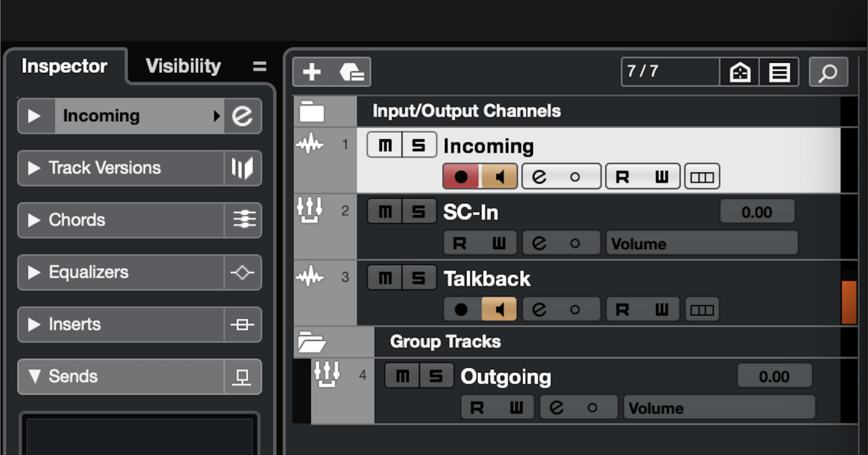Viewport: 868px width, 455px height.
Task: Switch to the Visibility tab
Action: [183, 66]
